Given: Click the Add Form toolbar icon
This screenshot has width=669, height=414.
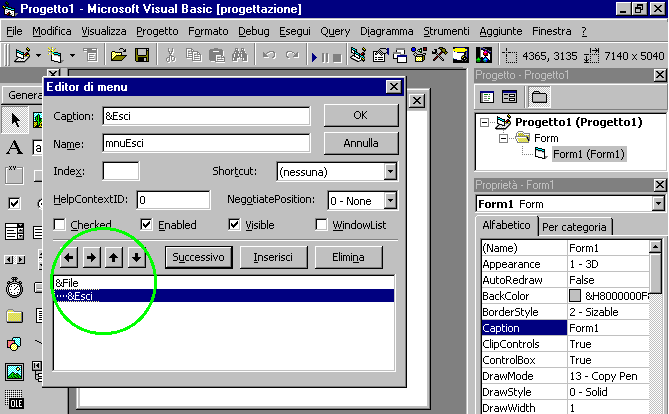Looking at the screenshot, I should pos(55,55).
